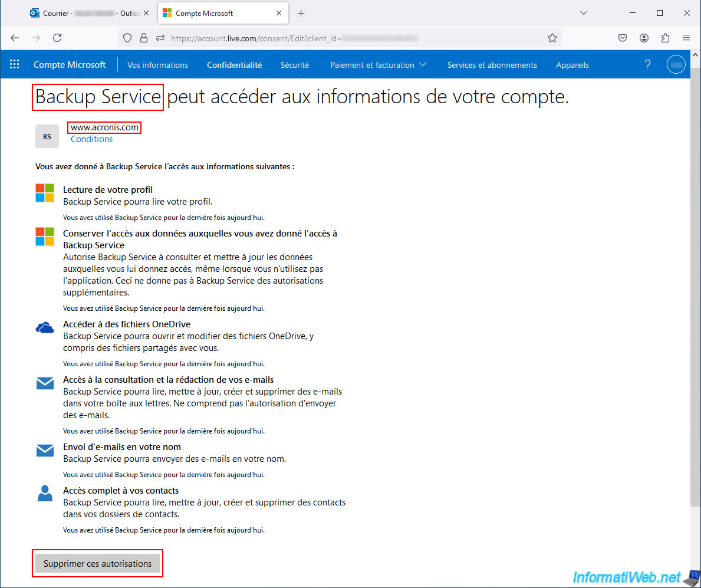Viewport: 701px width, 588px height.
Task: Open a new browser tab
Action: point(301,14)
